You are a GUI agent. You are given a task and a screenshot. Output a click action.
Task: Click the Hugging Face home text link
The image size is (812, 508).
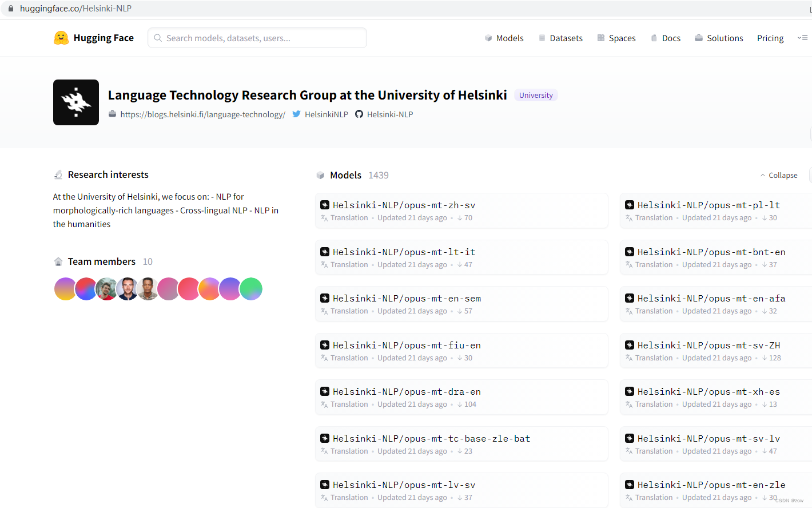click(x=104, y=38)
